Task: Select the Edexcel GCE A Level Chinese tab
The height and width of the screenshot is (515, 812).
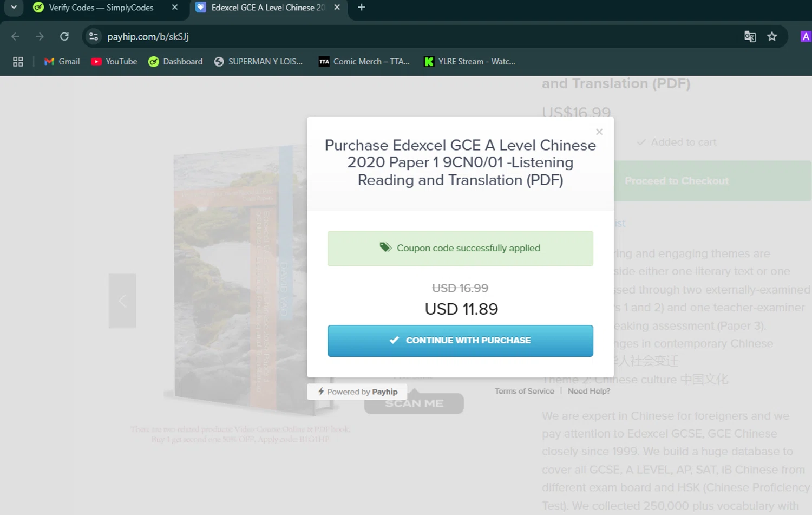Action: 267,8
